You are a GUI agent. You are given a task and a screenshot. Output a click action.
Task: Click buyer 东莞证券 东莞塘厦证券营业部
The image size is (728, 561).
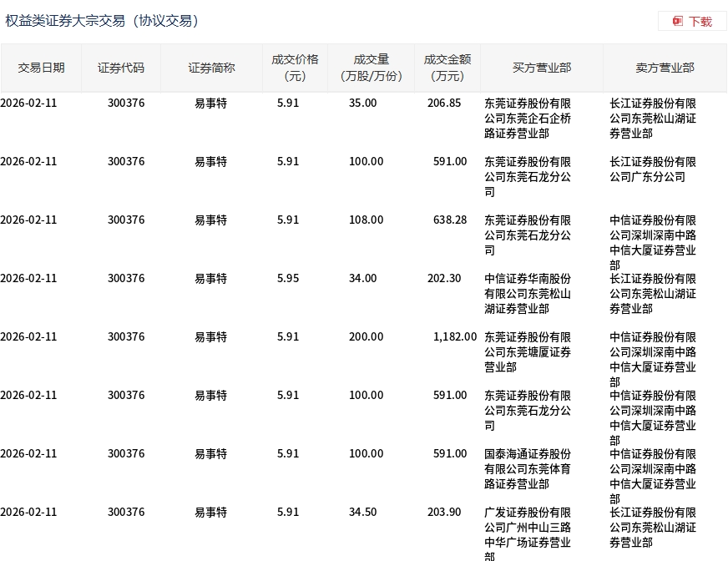(528, 352)
